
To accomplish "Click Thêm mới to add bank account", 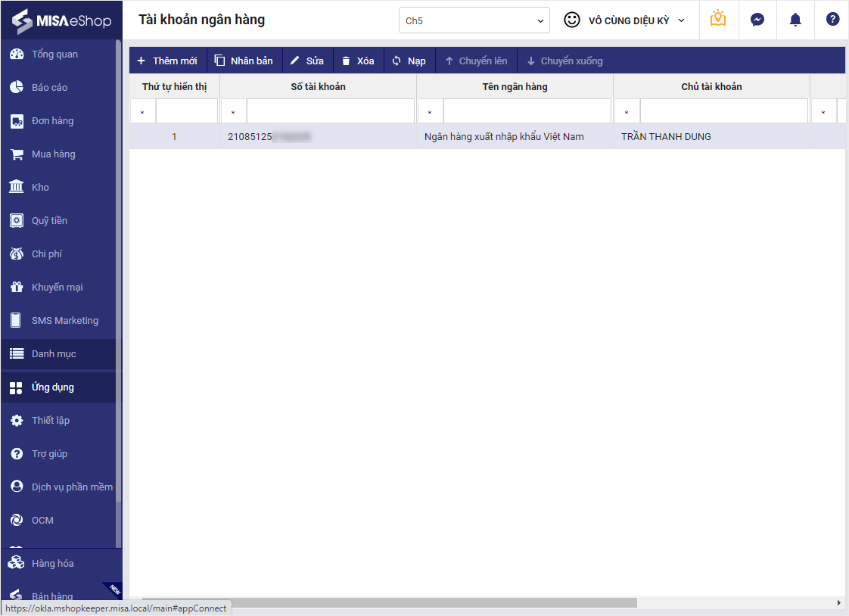I will tap(167, 61).
